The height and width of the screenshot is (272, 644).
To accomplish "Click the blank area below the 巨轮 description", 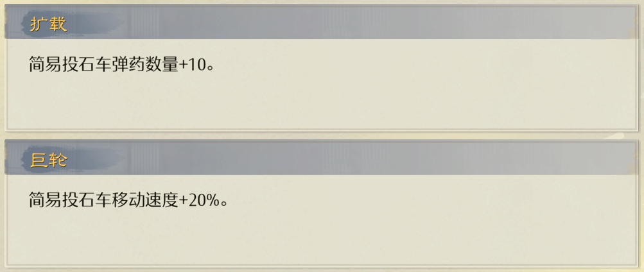I will point(257,237).
